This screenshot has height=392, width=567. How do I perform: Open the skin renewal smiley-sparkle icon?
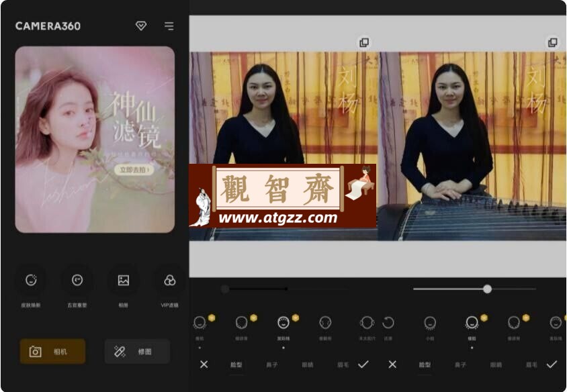pyautogui.click(x=31, y=280)
